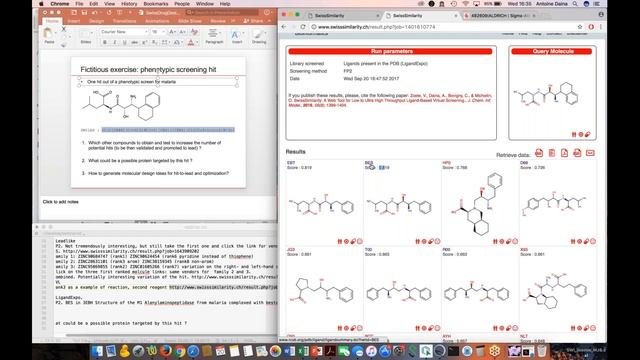This screenshot has width=640, height=360.
Task: Increase font size with the larger A icon
Action: point(172,32)
